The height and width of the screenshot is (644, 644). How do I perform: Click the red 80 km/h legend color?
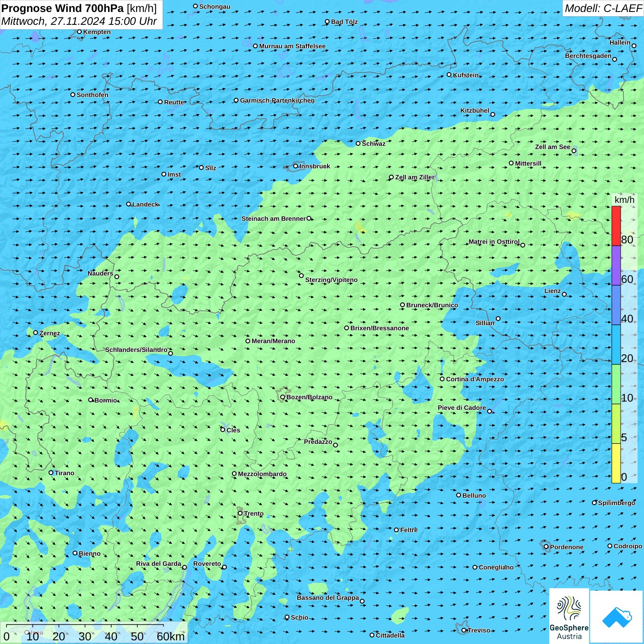(616, 226)
